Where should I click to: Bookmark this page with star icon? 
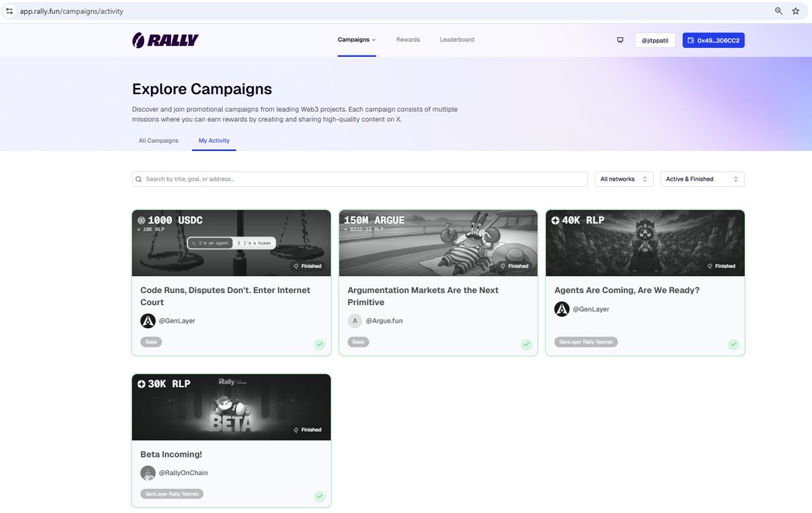(796, 11)
